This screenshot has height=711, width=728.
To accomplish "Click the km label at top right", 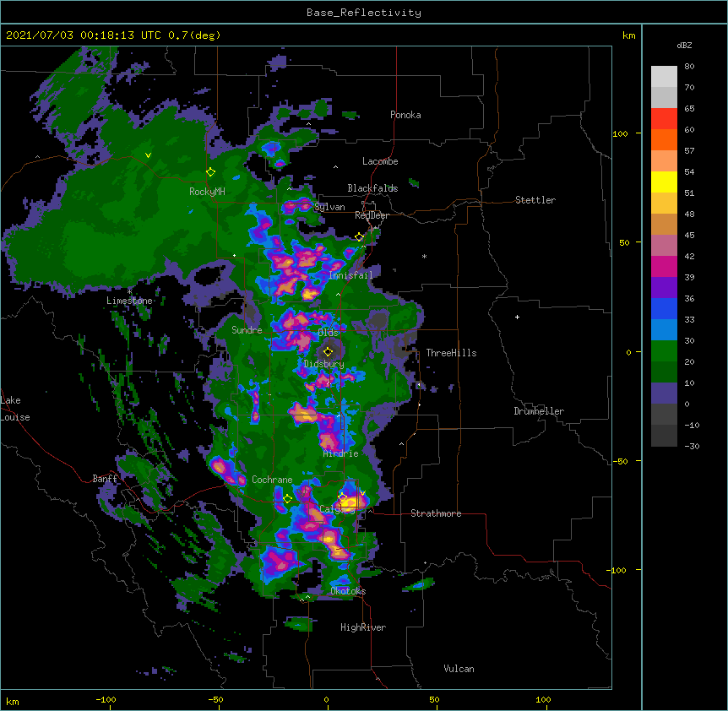I will [x=628, y=35].
